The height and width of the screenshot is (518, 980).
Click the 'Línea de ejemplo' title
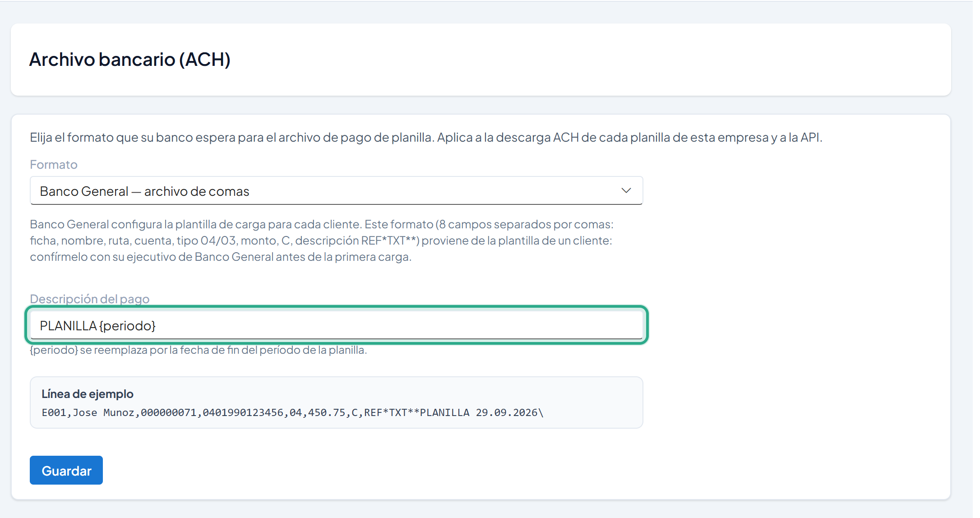pos(88,394)
